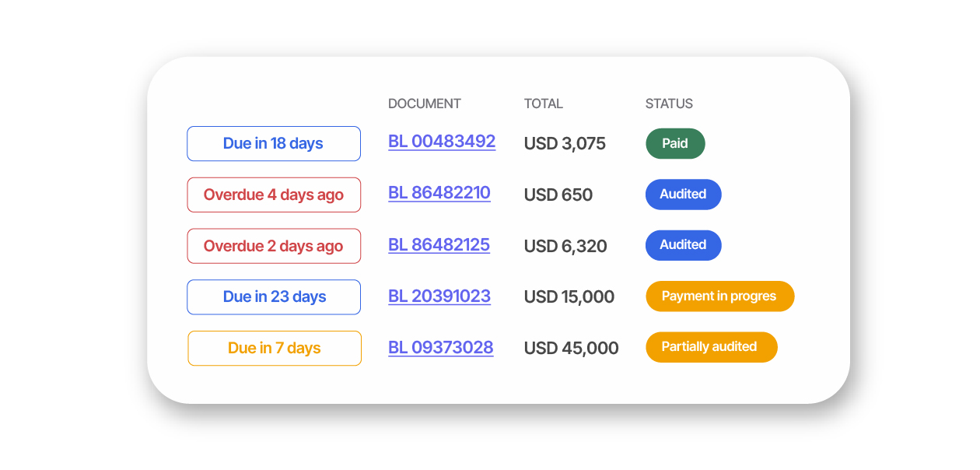Select the USD 45,000 total amount

click(571, 349)
